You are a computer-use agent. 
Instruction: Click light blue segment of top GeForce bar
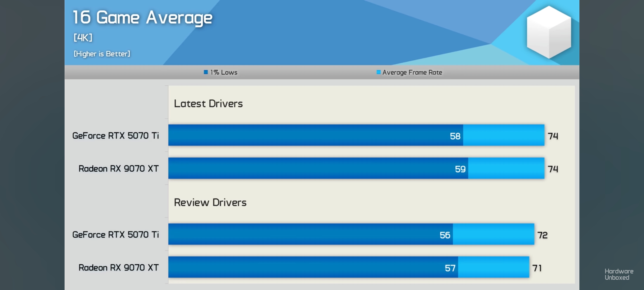[x=503, y=135]
